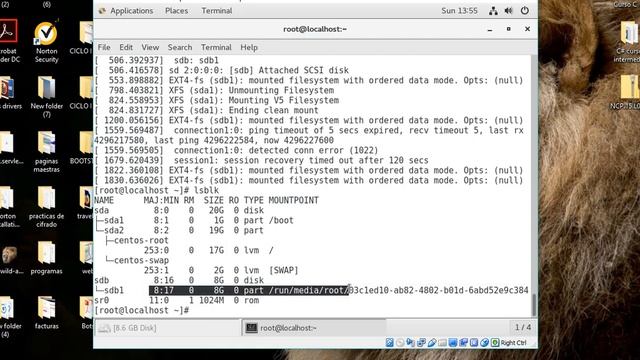Viewport: 640px width, 360px height.
Task: Click the /boot mountpoint on the sda1 row
Action: point(281,220)
